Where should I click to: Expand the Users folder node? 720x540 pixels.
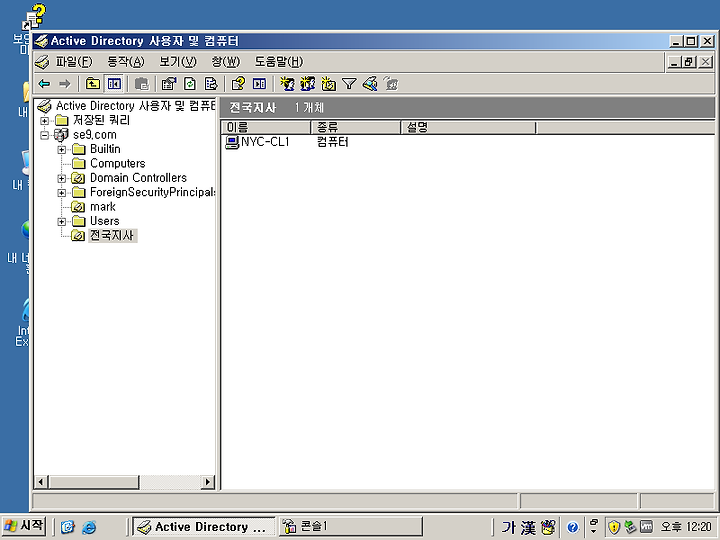[62, 221]
